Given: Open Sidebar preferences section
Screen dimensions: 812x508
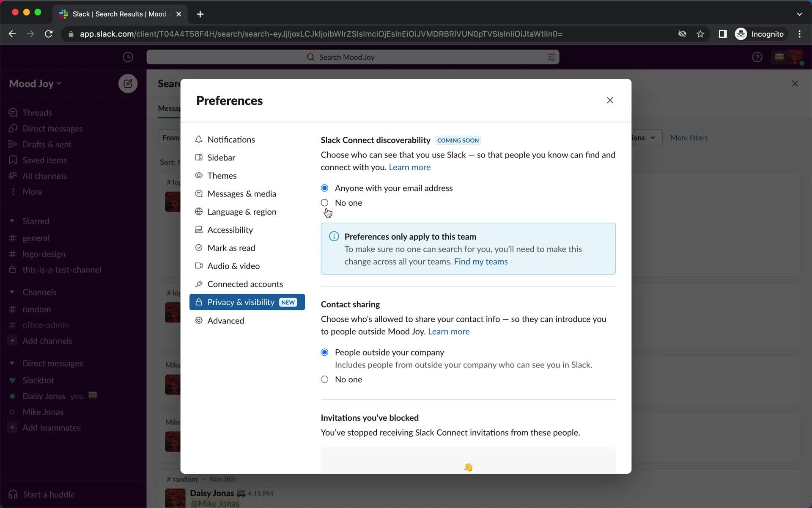Looking at the screenshot, I should pos(222,157).
